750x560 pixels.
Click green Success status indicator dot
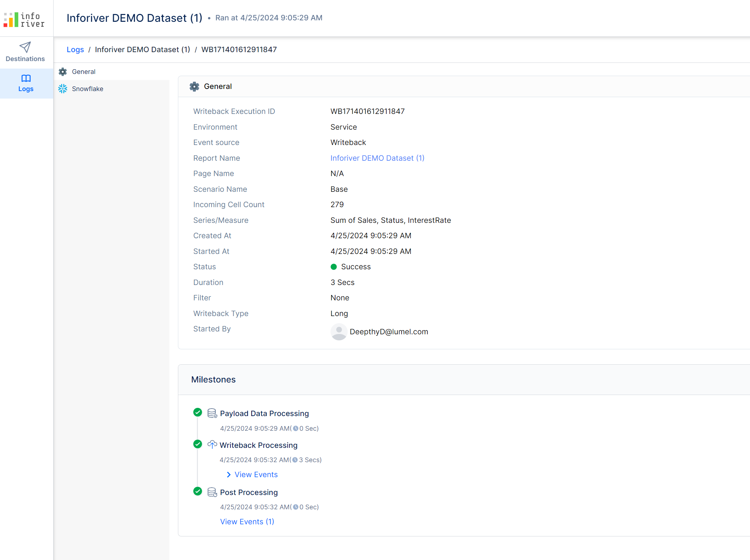(334, 267)
